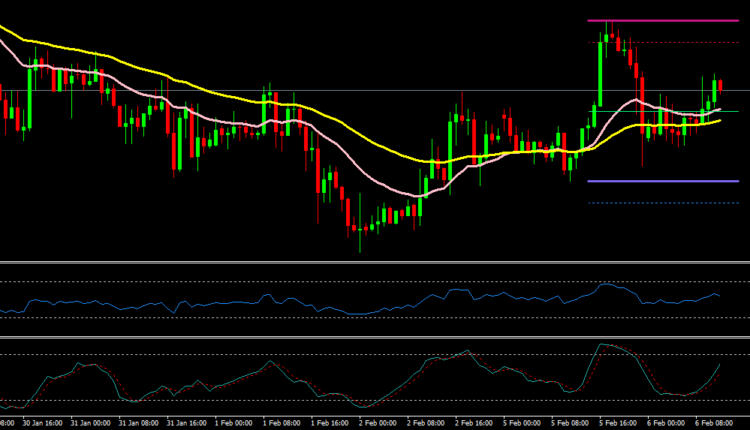Click the 30 Jan 16:00 time label

pyautogui.click(x=43, y=422)
